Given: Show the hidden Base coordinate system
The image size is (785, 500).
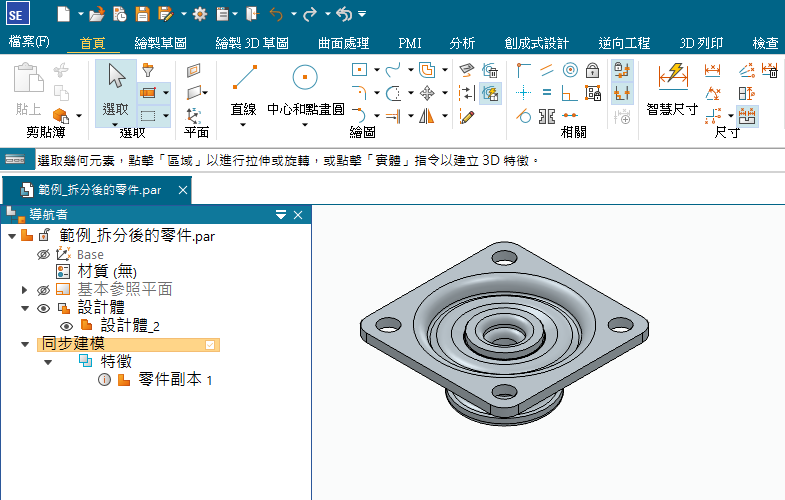Looking at the screenshot, I should tap(43, 254).
